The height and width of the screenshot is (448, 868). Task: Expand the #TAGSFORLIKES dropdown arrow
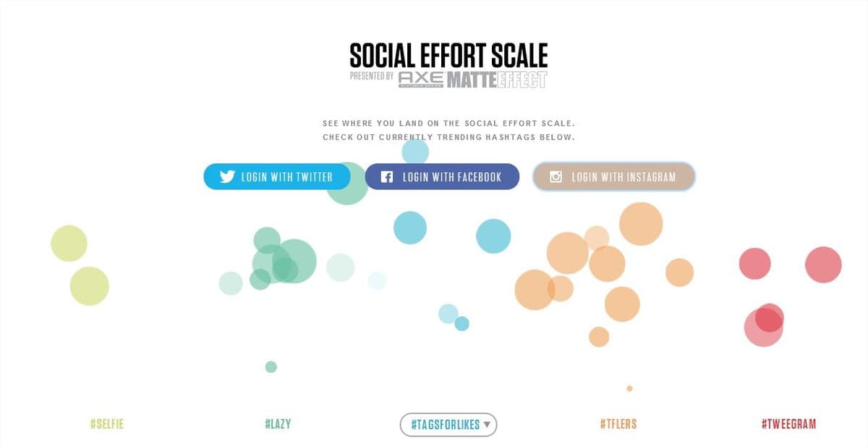pyautogui.click(x=488, y=424)
